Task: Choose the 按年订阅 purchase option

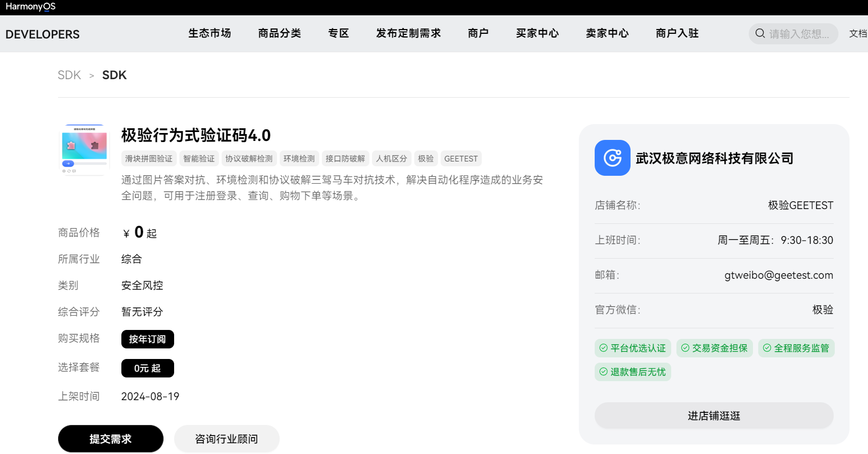Action: tap(148, 339)
